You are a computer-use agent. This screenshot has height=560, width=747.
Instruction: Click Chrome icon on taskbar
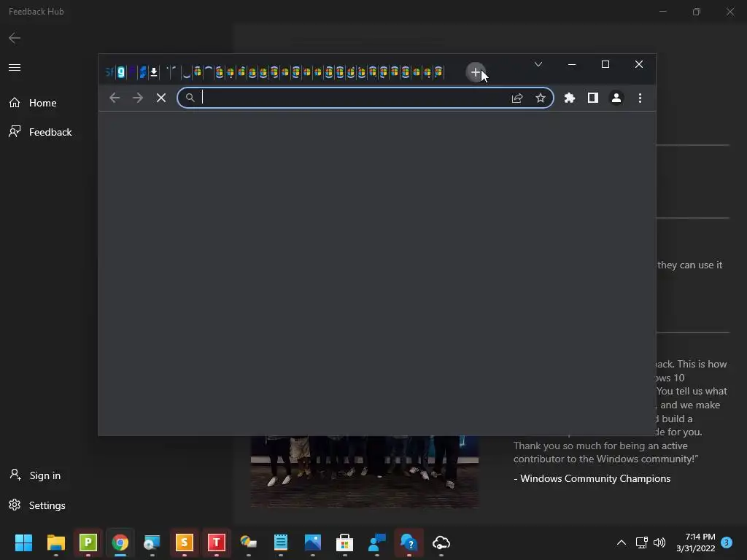coord(120,542)
